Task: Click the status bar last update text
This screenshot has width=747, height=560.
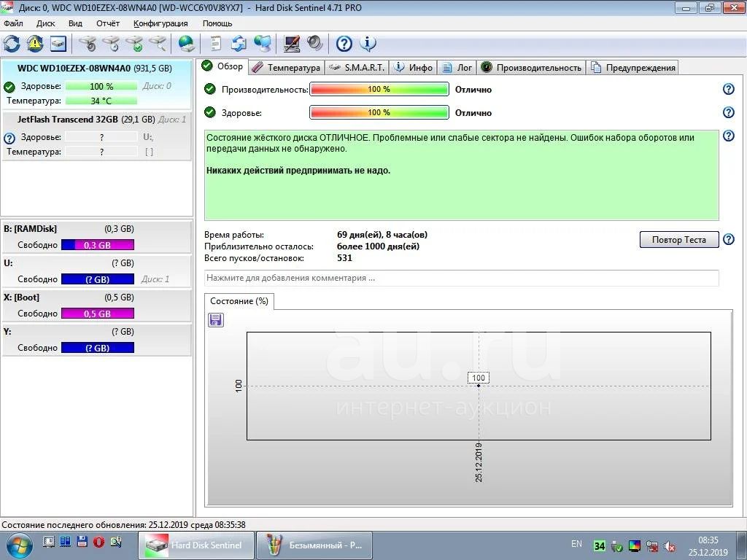Action: (124, 525)
